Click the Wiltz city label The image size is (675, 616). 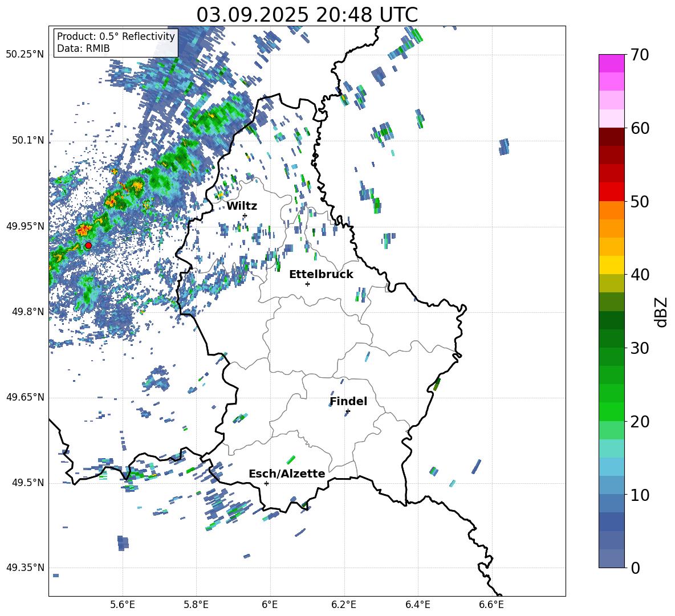point(242,206)
